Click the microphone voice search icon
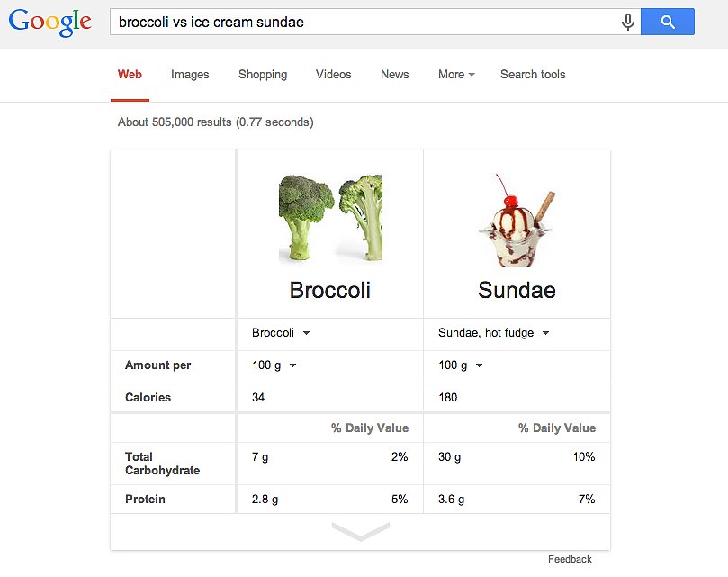 point(628,23)
